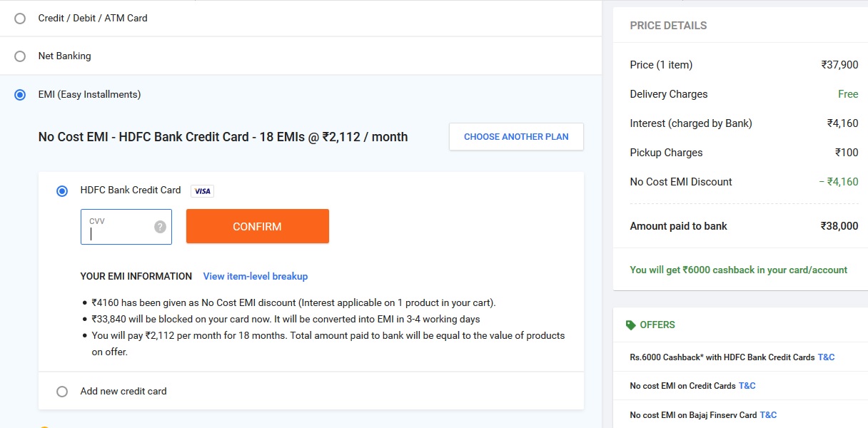This screenshot has width=868, height=428.
Task: Click the ₹6000 cashback message
Action: click(x=739, y=270)
